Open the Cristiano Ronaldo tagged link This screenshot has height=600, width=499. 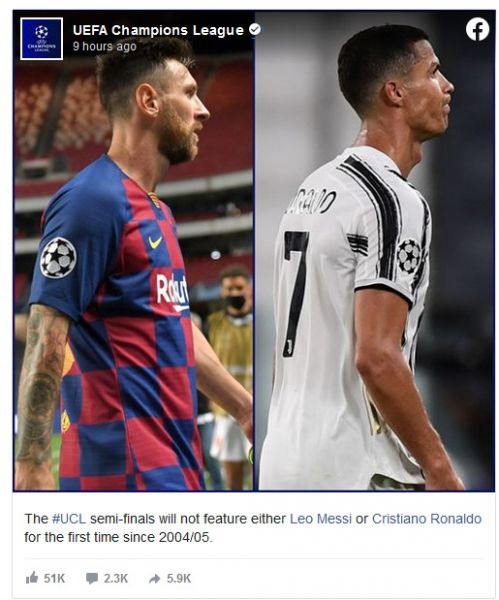tap(427, 519)
